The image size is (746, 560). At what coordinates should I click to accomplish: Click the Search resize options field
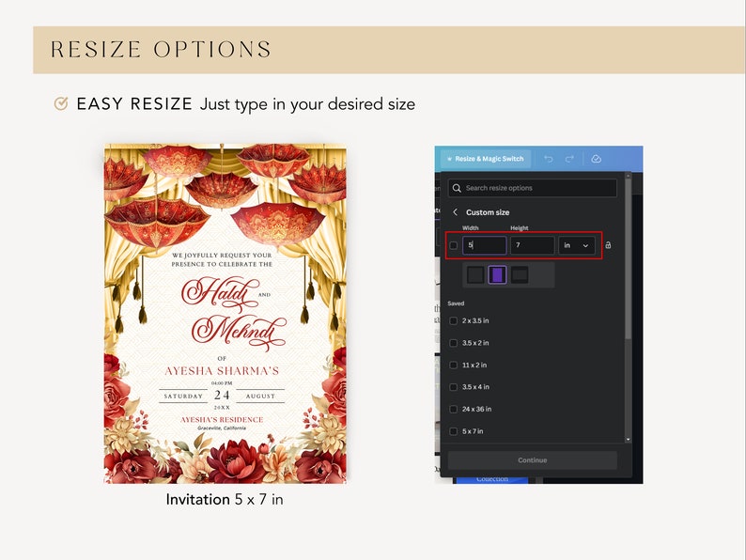click(x=533, y=188)
